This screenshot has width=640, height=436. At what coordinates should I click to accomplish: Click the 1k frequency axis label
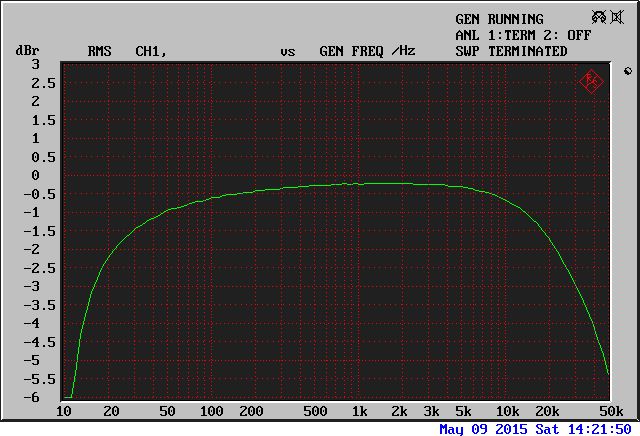tap(358, 411)
